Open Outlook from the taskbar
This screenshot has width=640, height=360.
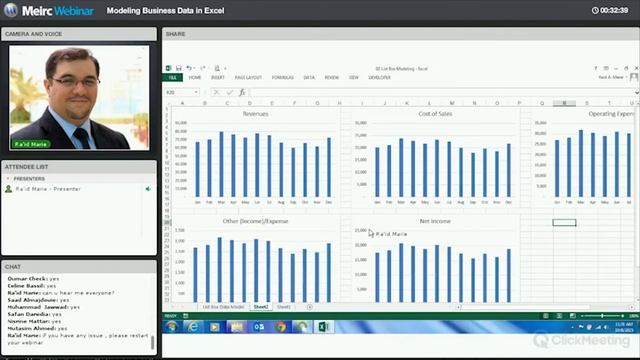pyautogui.click(x=259, y=327)
